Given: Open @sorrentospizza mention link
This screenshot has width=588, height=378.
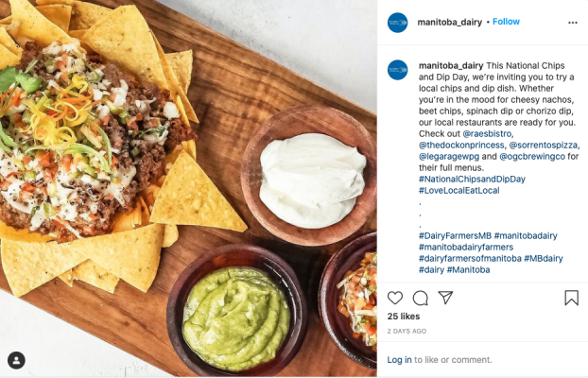Looking at the screenshot, I should tap(544, 145).
